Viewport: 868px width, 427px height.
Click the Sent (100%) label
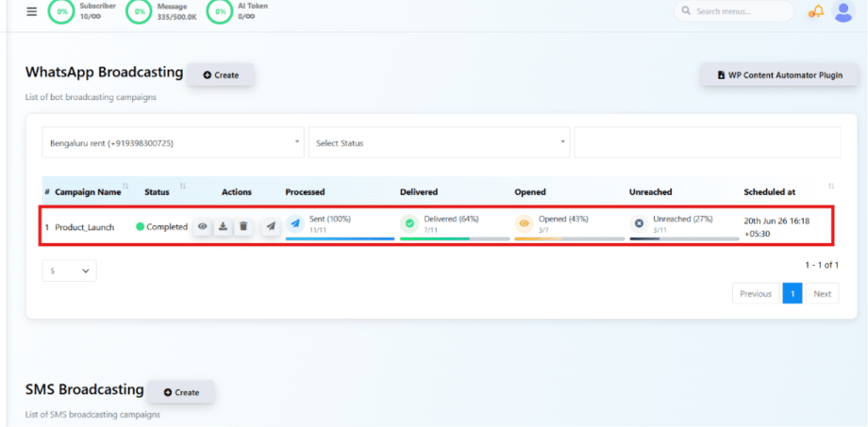click(330, 219)
